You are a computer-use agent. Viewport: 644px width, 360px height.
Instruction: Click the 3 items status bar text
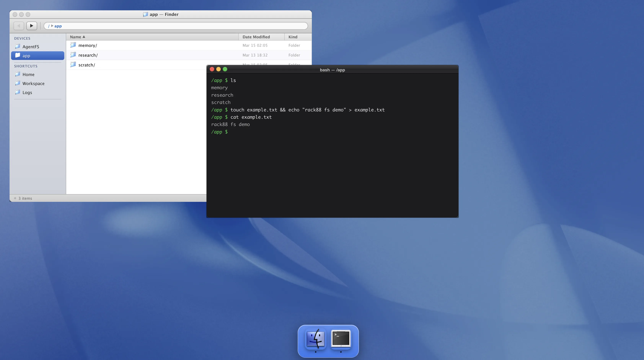click(25, 198)
